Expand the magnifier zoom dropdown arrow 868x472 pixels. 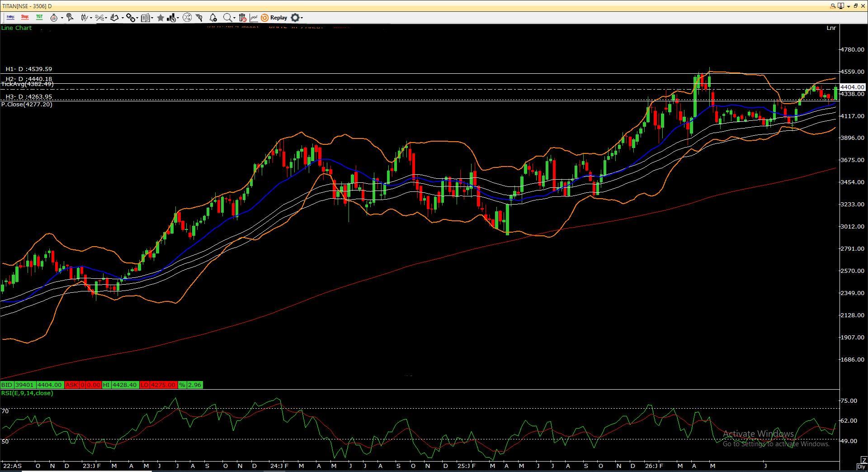[234, 18]
